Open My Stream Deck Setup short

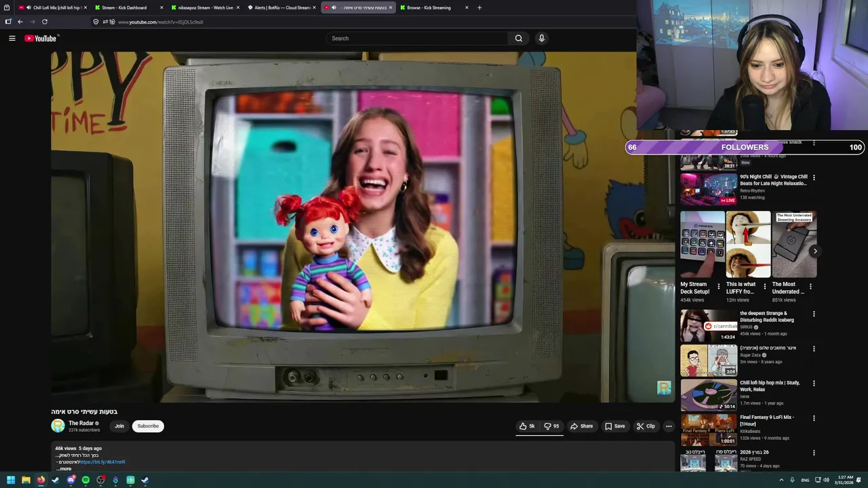pyautogui.click(x=703, y=244)
